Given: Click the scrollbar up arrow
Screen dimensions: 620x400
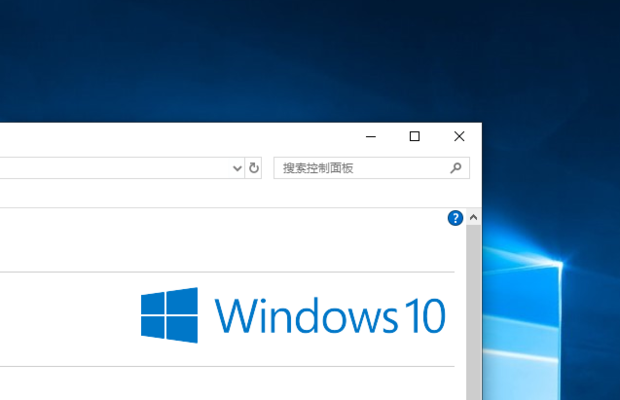Looking at the screenshot, I should tap(473, 217).
